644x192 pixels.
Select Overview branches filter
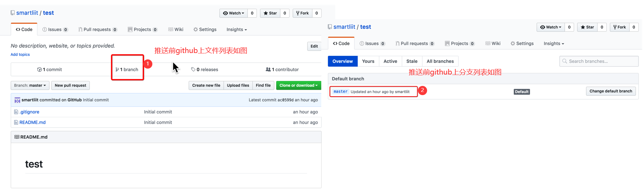coord(342,61)
